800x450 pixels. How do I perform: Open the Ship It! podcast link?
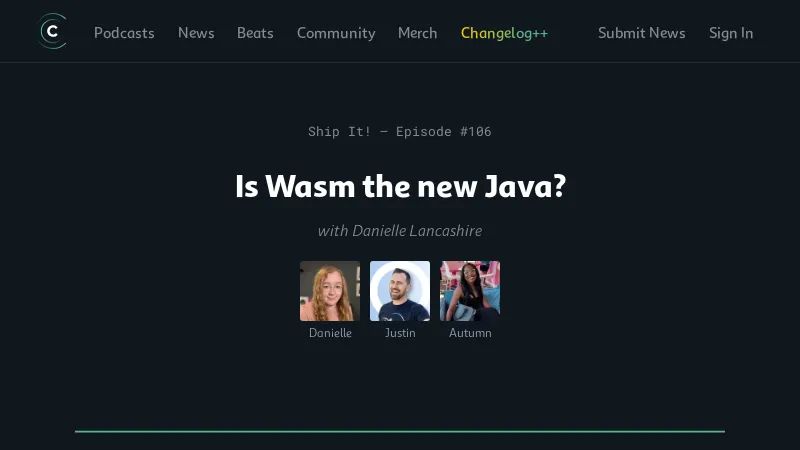tap(339, 132)
